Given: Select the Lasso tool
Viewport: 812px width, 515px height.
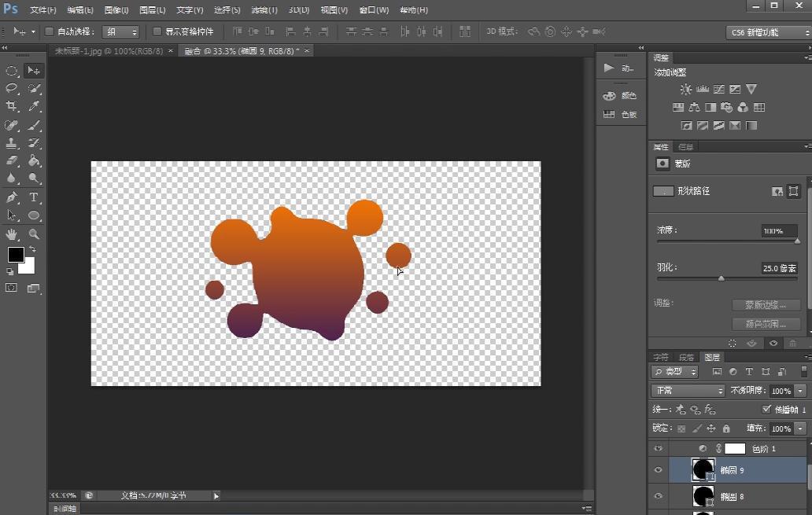Looking at the screenshot, I should coord(11,89).
